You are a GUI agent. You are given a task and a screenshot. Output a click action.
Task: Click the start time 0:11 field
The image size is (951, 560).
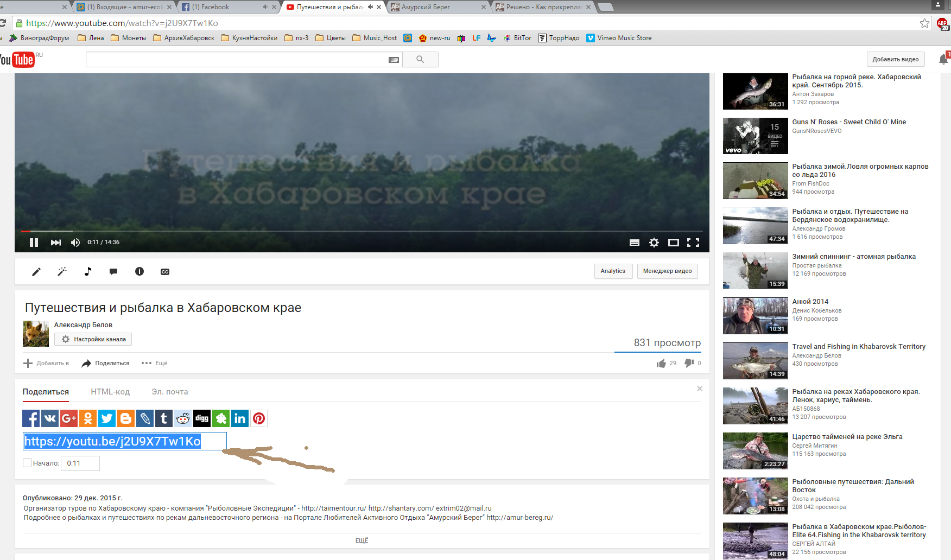coord(80,463)
